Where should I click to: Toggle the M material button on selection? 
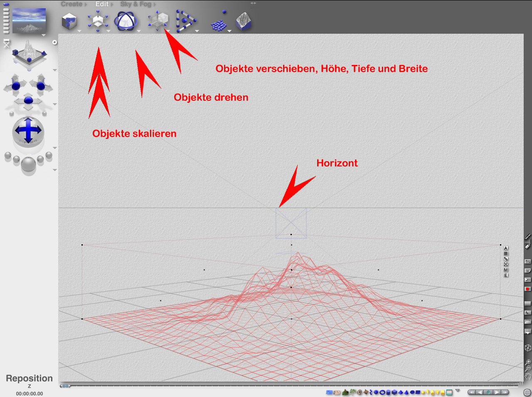tap(506, 270)
